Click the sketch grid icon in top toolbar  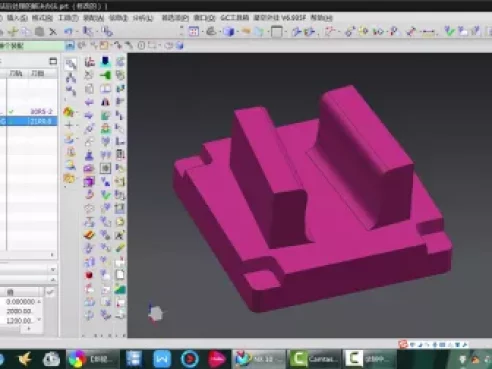click(194, 32)
